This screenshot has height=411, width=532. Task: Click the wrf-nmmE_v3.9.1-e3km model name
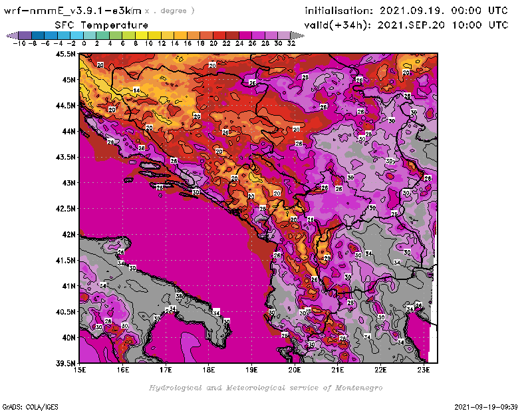coord(73,11)
